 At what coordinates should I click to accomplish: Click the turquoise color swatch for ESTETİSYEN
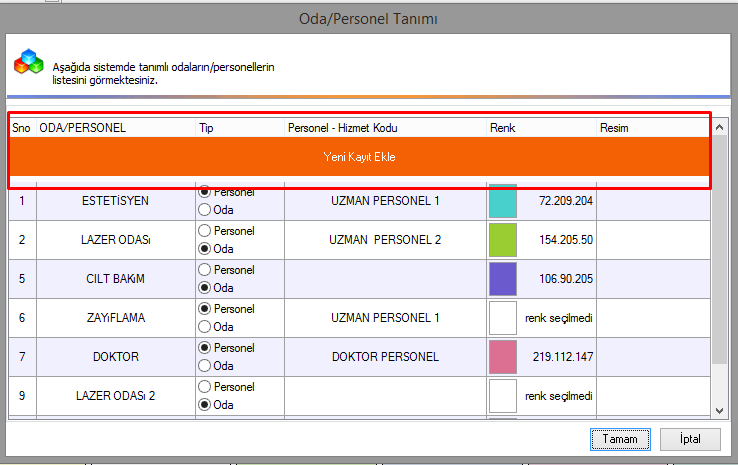pos(502,201)
